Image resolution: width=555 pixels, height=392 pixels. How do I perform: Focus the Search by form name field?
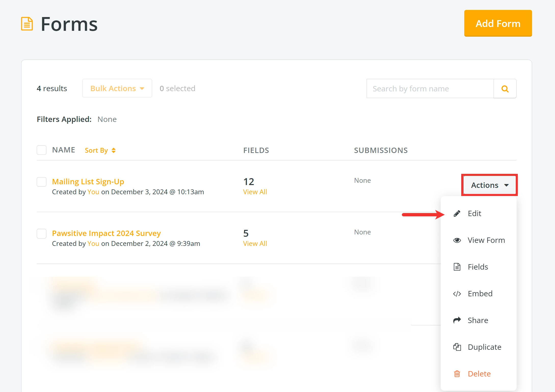(x=430, y=89)
